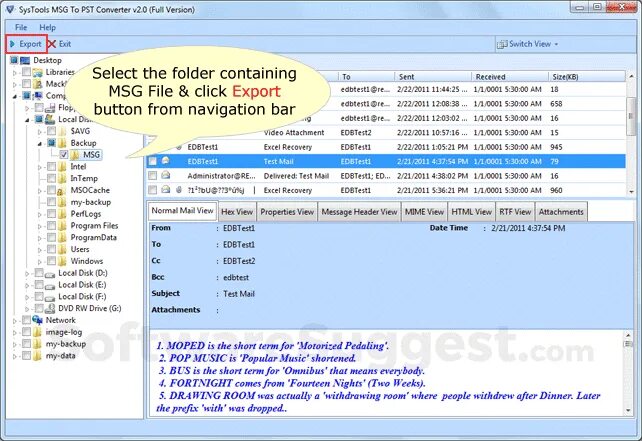The image size is (642, 441).
Task: Click envelope icon of selected Test Mail row
Action: pyautogui.click(x=165, y=161)
